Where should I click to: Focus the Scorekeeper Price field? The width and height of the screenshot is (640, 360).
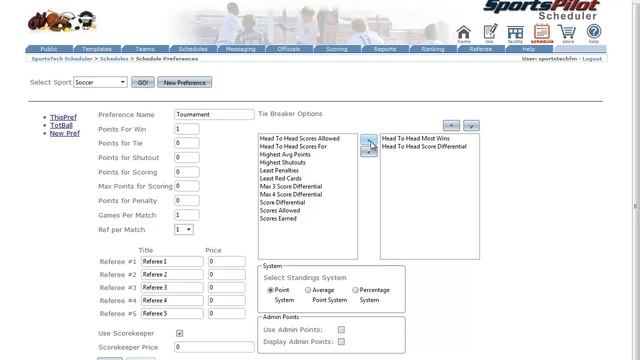click(x=214, y=347)
